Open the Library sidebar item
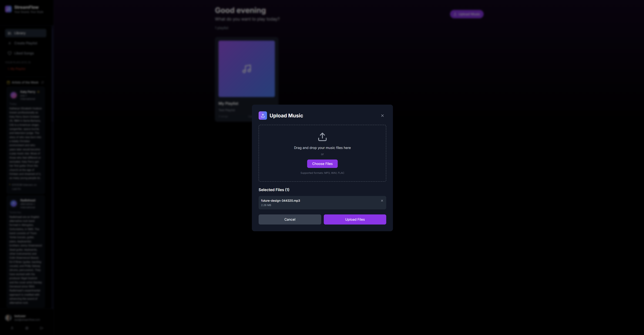Image resolution: width=644 pixels, height=335 pixels. (26, 33)
